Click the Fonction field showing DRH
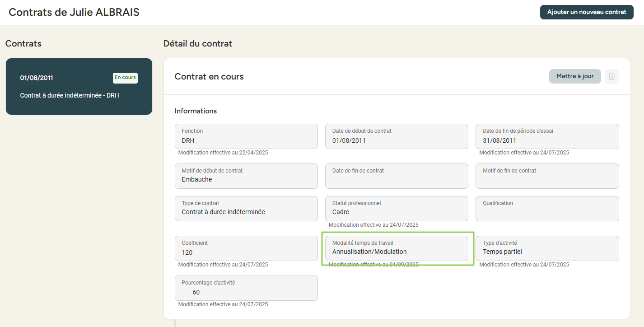Image resolution: width=644 pixels, height=327 pixels. click(246, 136)
